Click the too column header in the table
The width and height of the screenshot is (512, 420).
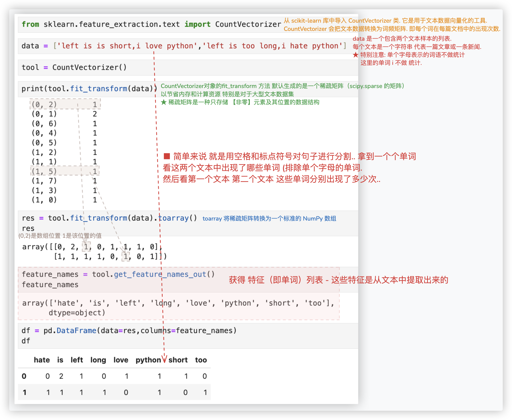(201, 360)
